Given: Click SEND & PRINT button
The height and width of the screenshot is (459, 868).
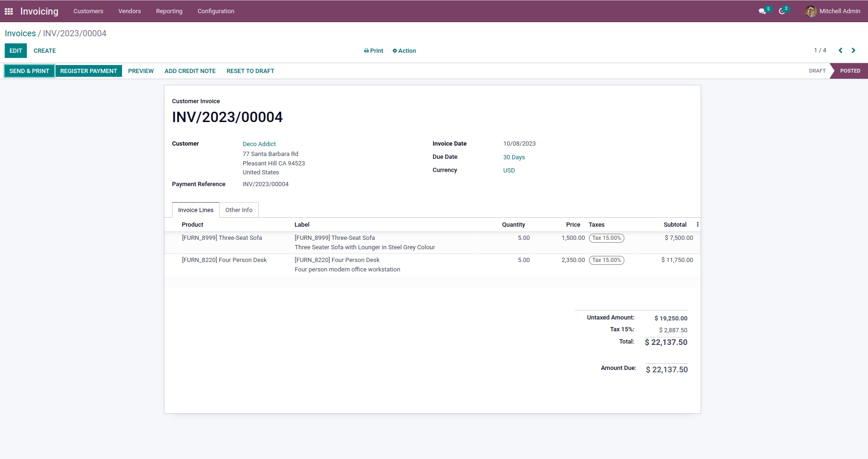Looking at the screenshot, I should (29, 71).
